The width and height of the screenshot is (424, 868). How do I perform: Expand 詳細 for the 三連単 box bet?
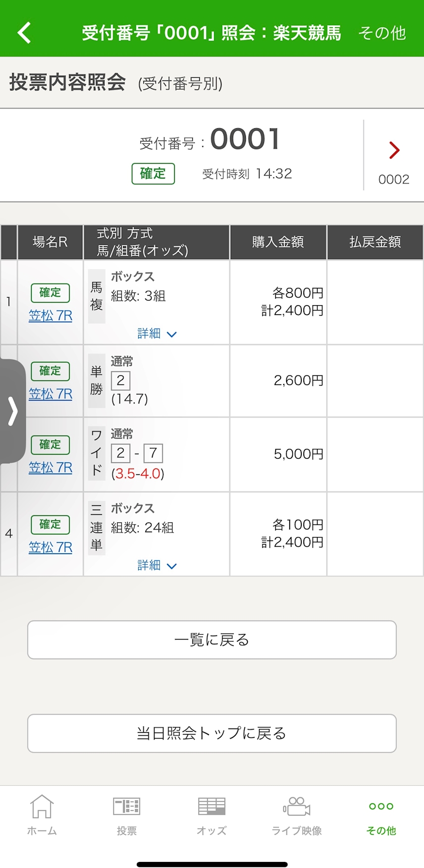click(156, 565)
